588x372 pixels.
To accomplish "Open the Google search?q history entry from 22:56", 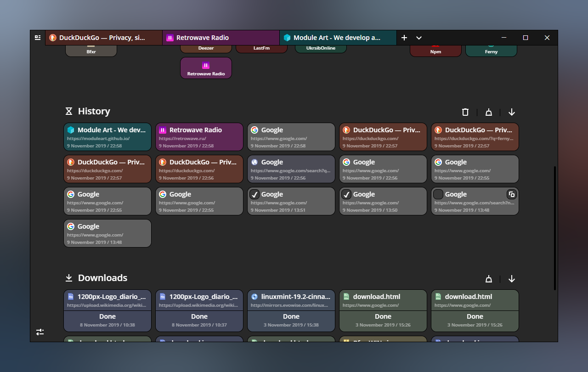I will click(291, 169).
